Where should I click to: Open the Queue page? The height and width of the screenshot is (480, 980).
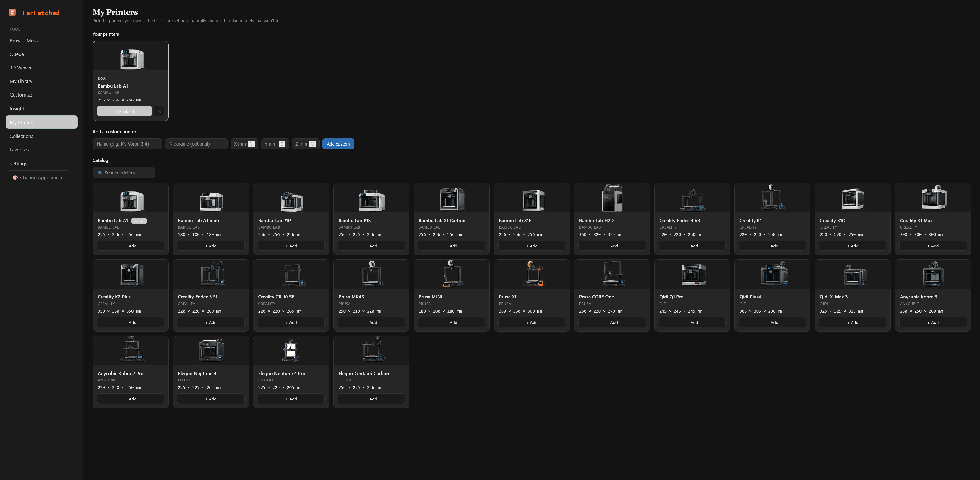41,54
